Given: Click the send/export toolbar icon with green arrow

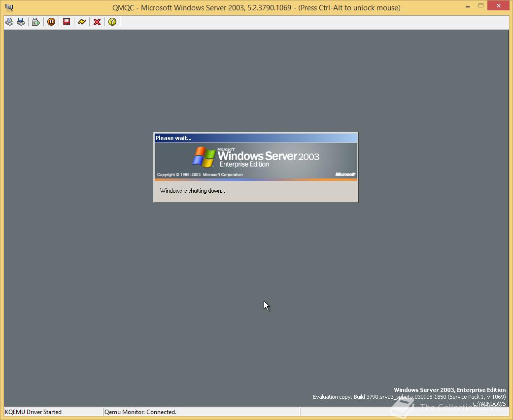Looking at the screenshot, I should pos(35,22).
